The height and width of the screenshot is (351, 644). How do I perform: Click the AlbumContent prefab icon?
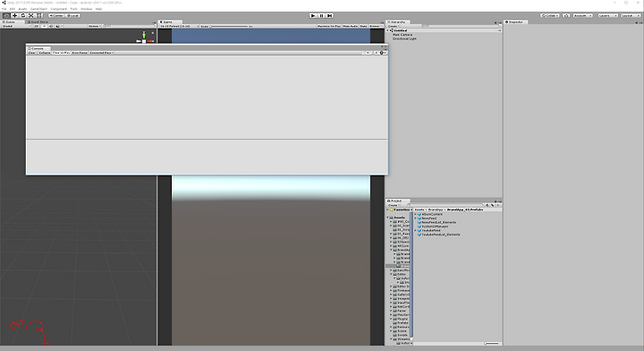(x=419, y=214)
